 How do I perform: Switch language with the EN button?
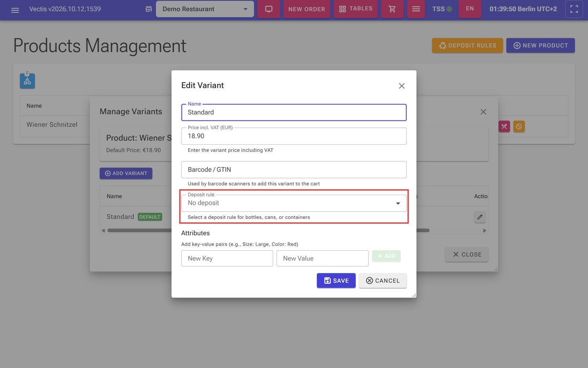[470, 9]
